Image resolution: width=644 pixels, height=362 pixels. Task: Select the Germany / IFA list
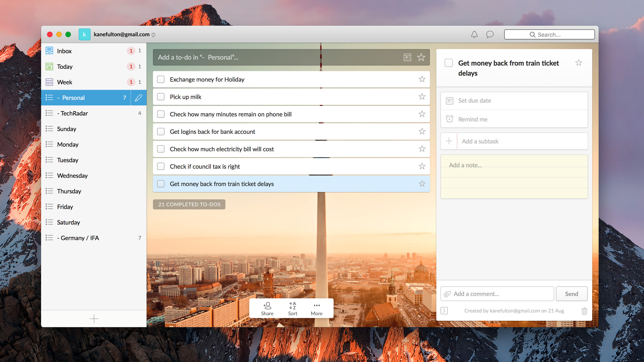(x=94, y=238)
